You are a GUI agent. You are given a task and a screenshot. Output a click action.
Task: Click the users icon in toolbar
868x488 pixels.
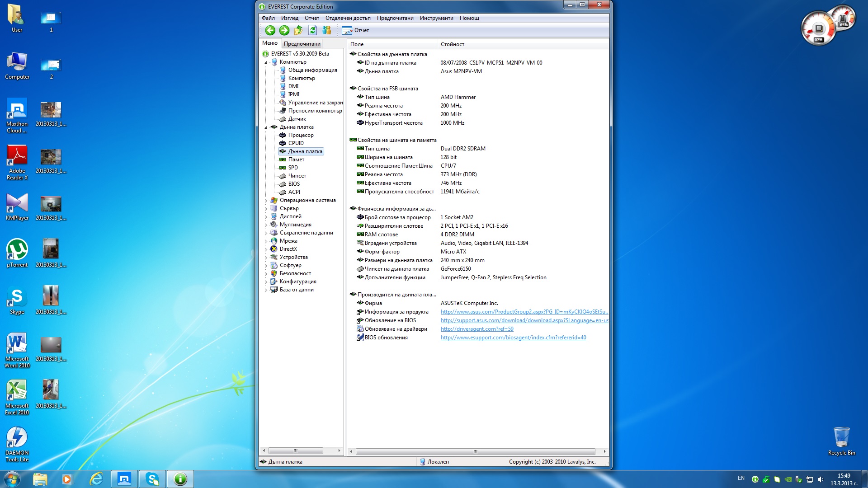coord(327,30)
